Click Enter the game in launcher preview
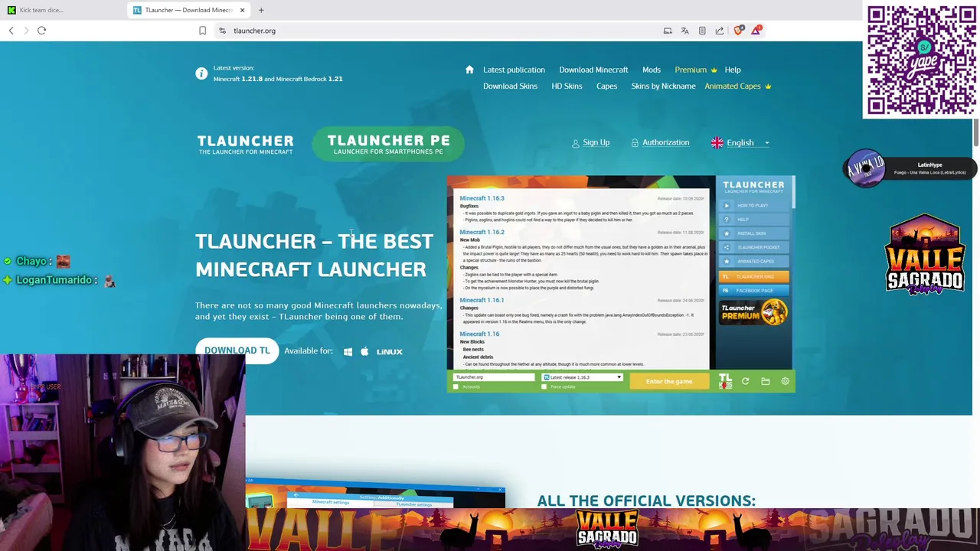Screen dimensions: 980x551 (x=668, y=381)
